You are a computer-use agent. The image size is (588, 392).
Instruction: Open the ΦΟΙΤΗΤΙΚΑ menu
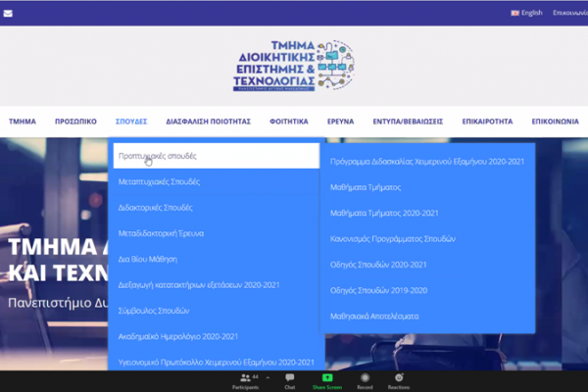289,122
